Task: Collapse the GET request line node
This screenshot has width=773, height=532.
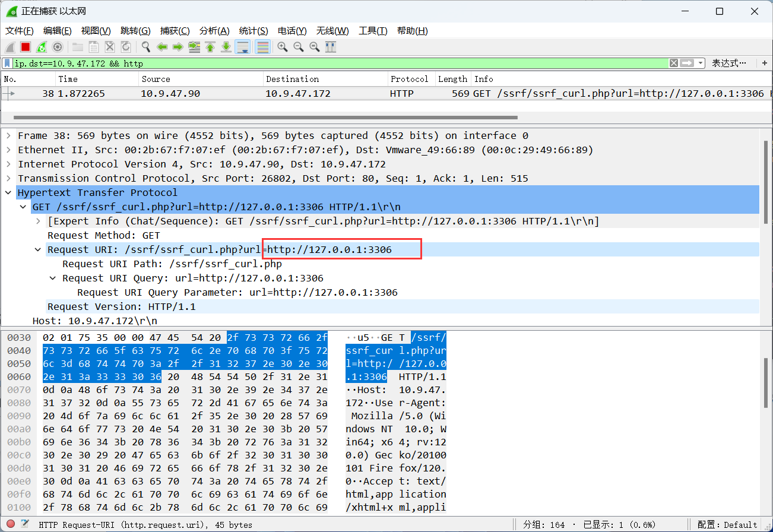Action: click(23, 207)
